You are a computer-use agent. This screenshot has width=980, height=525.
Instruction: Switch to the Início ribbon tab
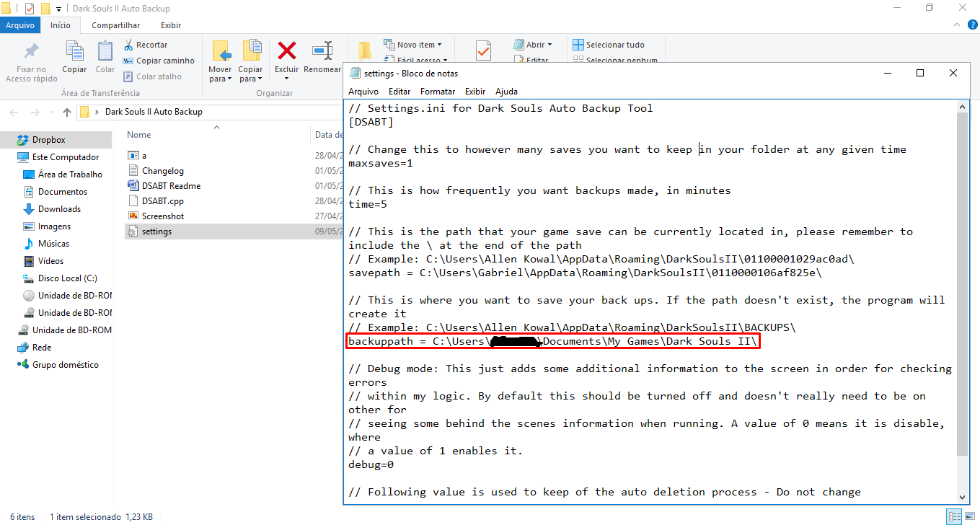pos(61,25)
